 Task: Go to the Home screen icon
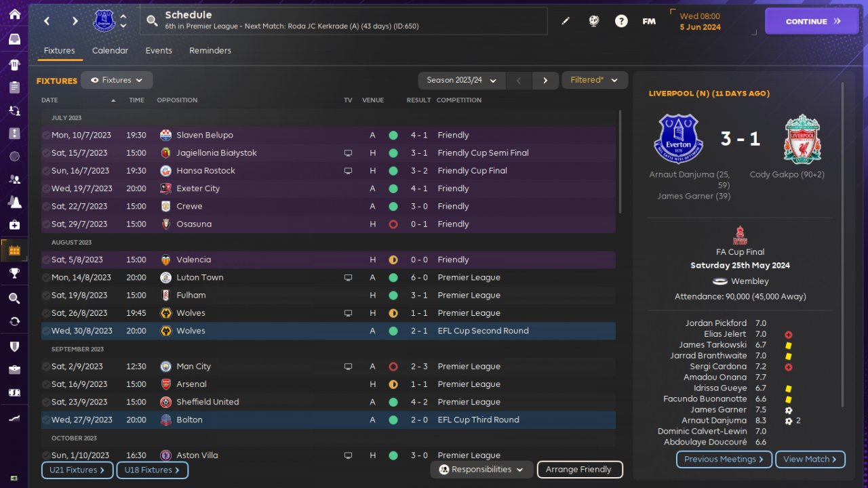click(x=14, y=14)
